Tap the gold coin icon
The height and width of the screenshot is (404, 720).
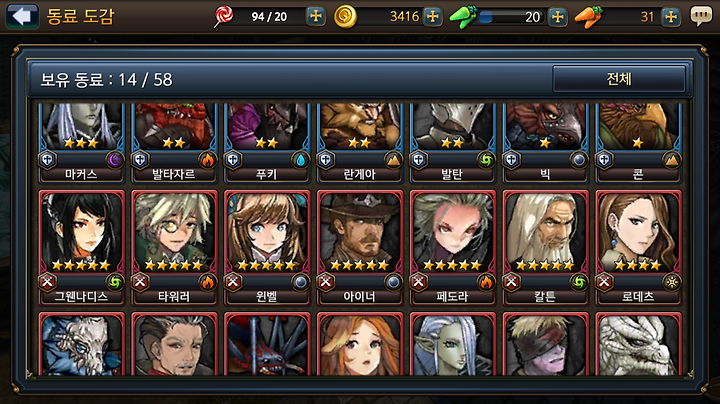(x=345, y=17)
